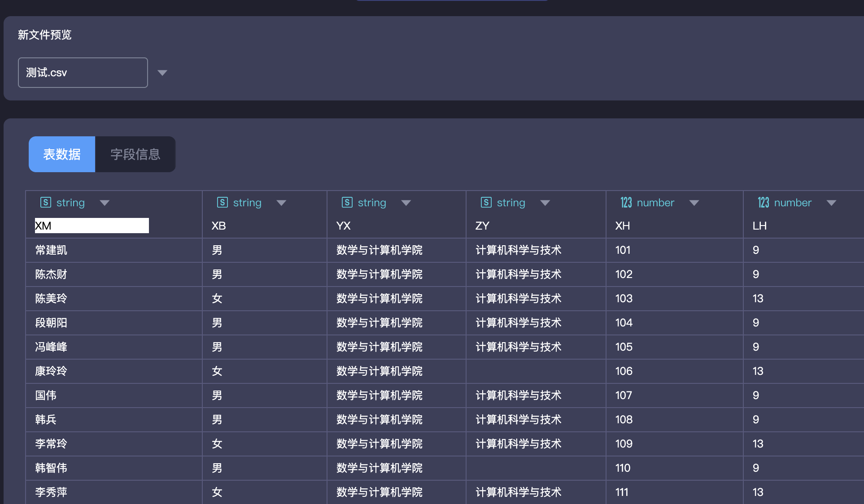Click the string type icon above XM column
Viewport: 864px width, 504px height.
[x=46, y=203]
